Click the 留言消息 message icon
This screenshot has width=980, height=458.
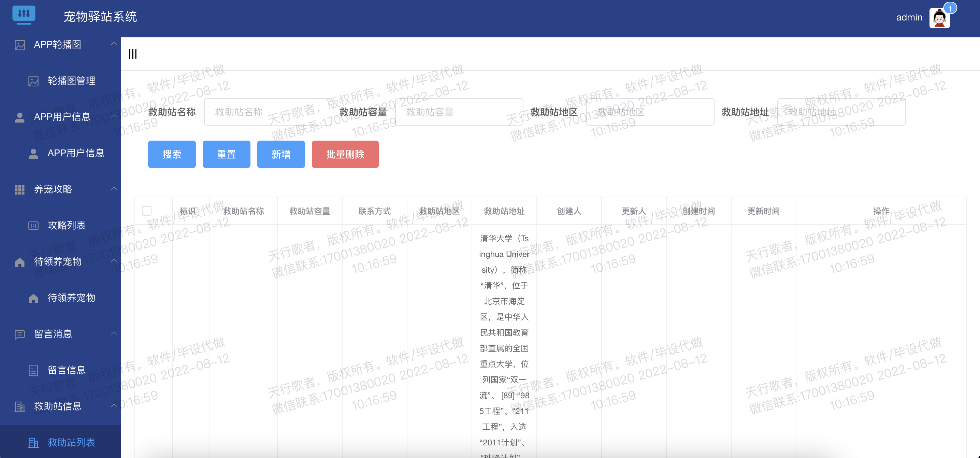[20, 334]
